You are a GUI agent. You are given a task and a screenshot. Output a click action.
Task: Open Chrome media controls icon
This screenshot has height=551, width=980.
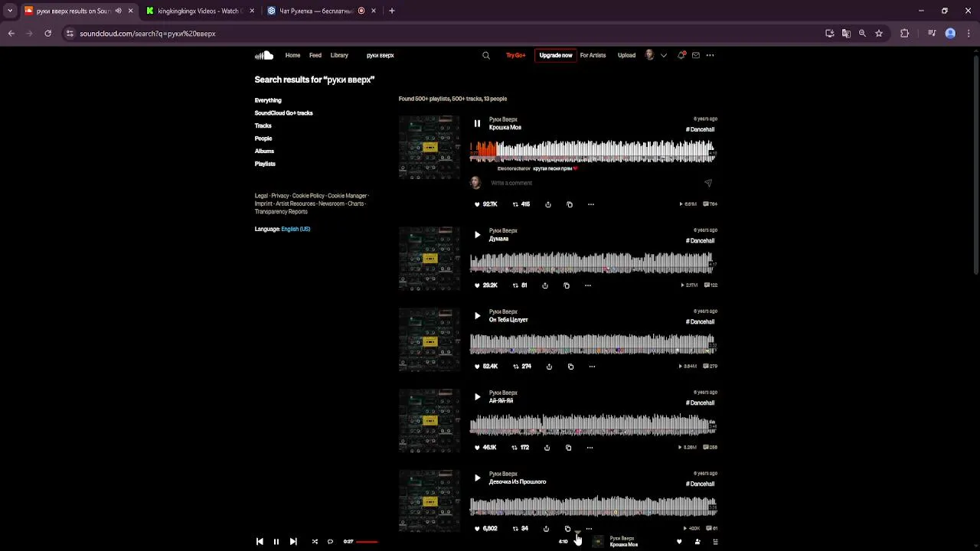932,34
